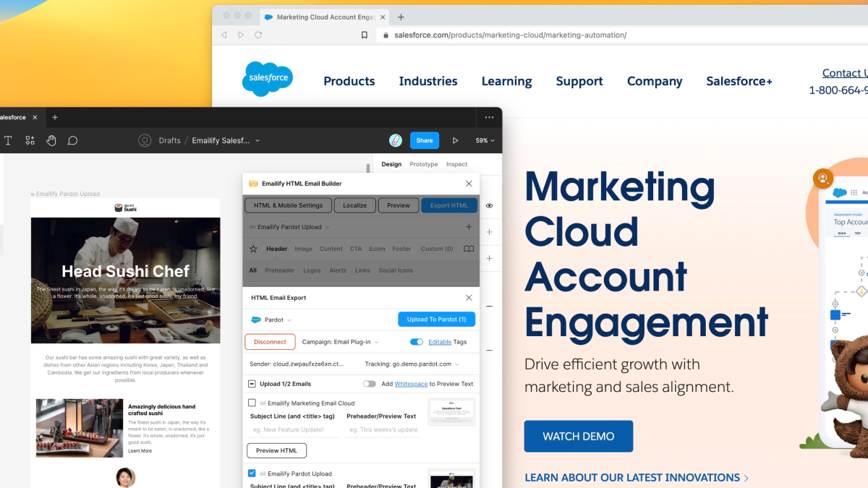Viewport: 868px width, 488px height.
Task: Open the Campaign: Email Plug-in dropdown
Action: 341,342
